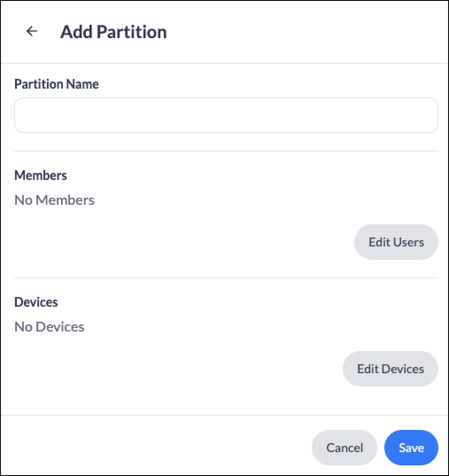Click the Partition Name label

(56, 84)
